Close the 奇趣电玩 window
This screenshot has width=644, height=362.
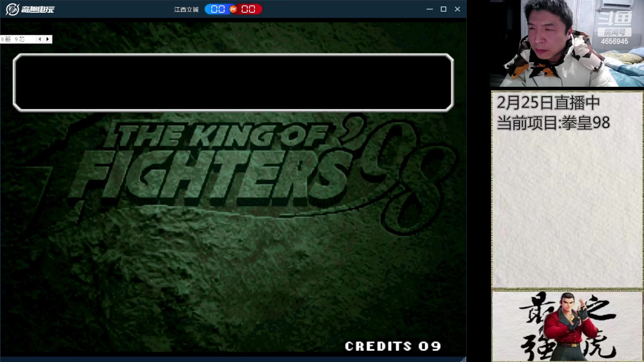pyautogui.click(x=457, y=9)
